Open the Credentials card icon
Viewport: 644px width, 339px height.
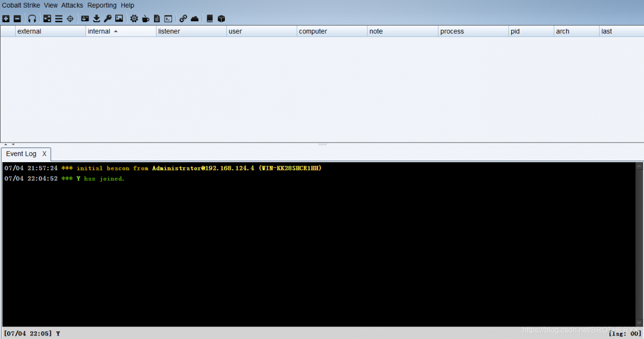[85, 19]
